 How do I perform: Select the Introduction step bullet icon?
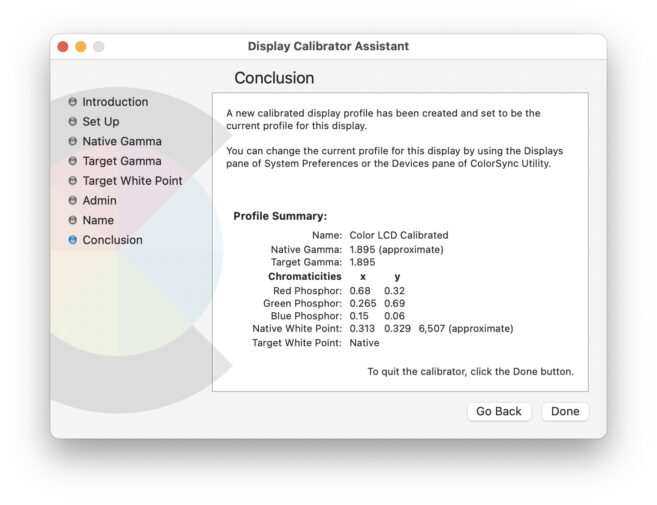[73, 102]
